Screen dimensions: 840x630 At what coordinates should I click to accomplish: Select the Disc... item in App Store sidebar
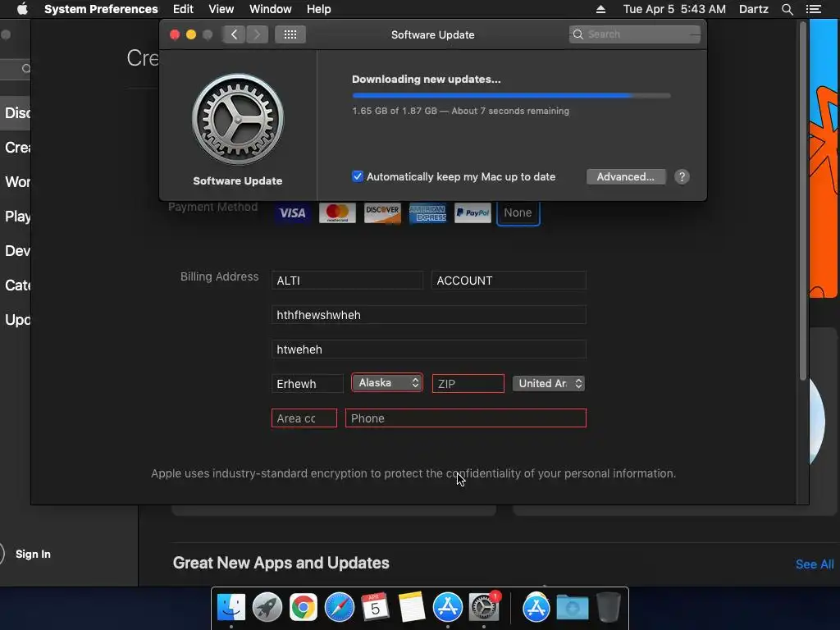[17, 113]
